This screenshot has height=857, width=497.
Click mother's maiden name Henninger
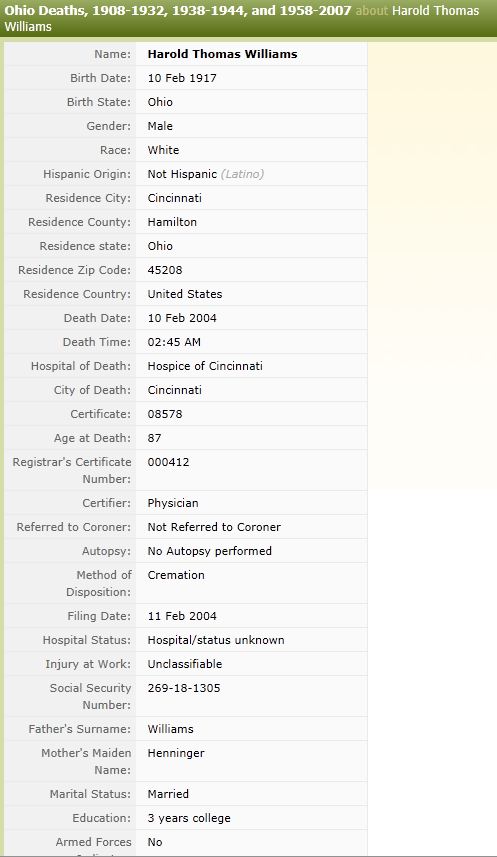click(176, 754)
